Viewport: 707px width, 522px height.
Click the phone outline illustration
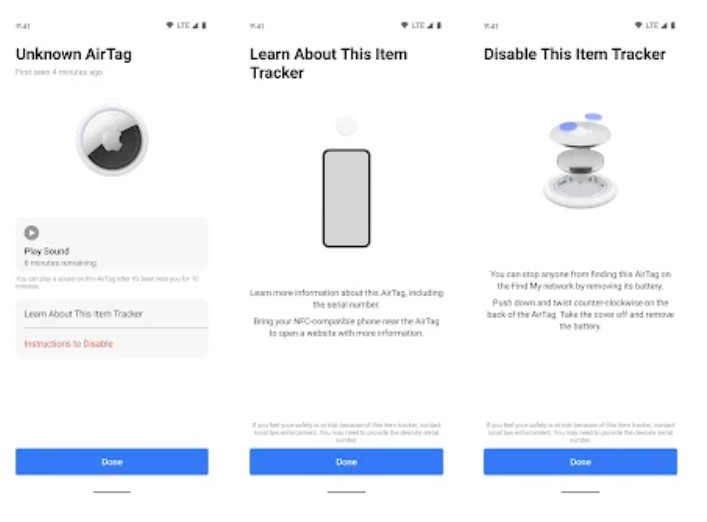[x=346, y=198]
